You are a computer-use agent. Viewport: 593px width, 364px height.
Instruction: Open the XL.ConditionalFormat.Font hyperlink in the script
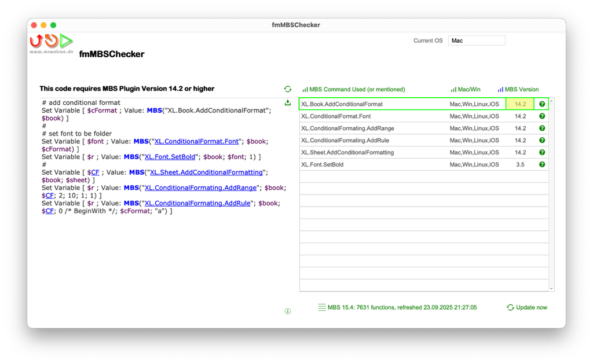197,141
